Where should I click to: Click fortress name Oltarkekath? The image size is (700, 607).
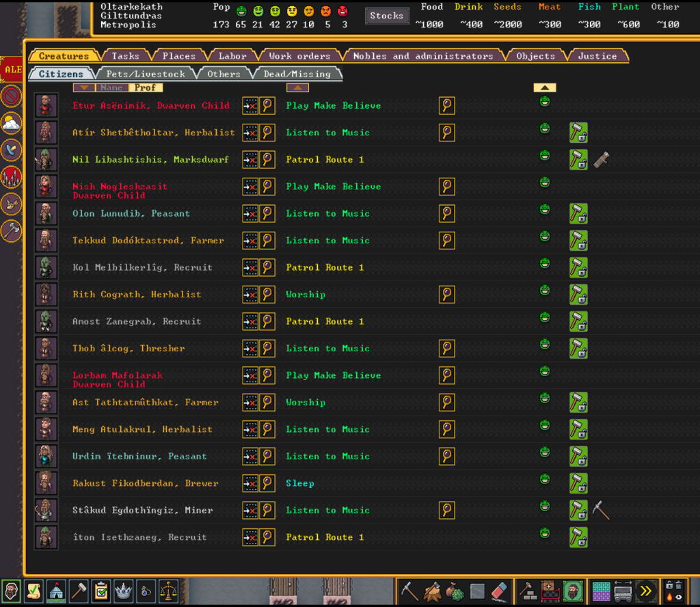[131, 7]
